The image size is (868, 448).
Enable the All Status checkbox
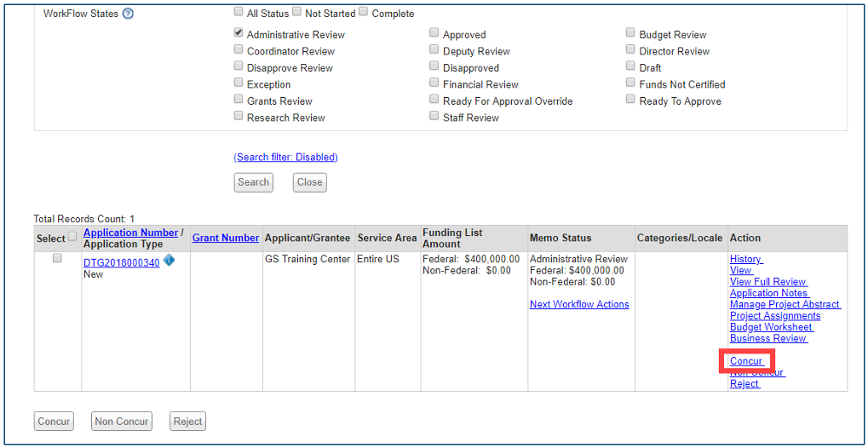tap(239, 13)
